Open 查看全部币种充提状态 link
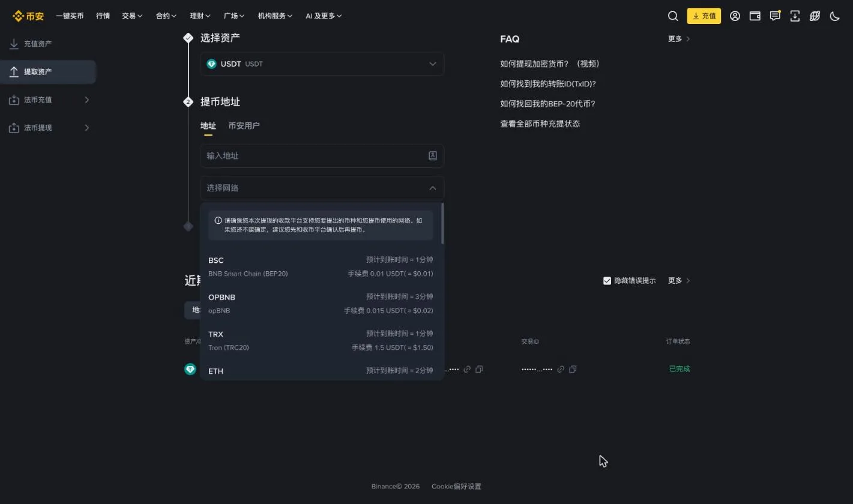Screen dimensions: 853x504 [x=540, y=124]
